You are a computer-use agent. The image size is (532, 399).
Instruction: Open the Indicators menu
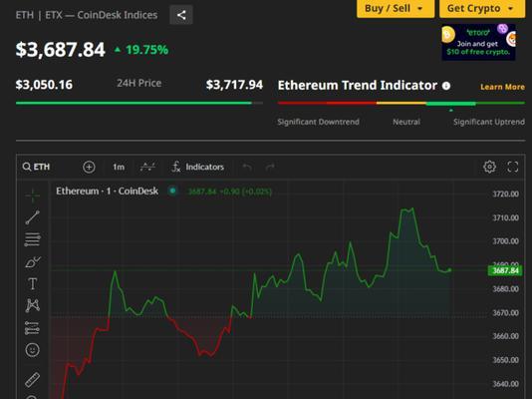(198, 167)
